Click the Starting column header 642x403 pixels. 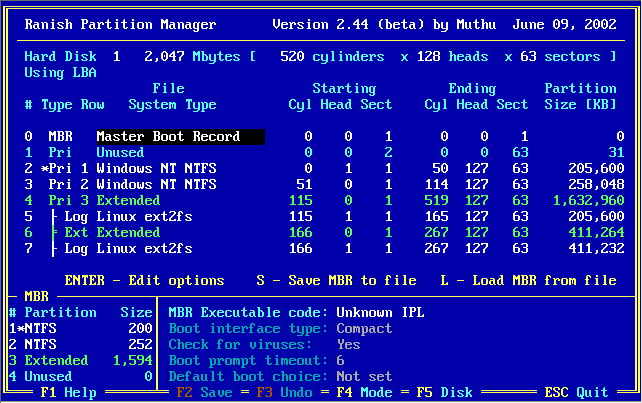click(x=344, y=88)
